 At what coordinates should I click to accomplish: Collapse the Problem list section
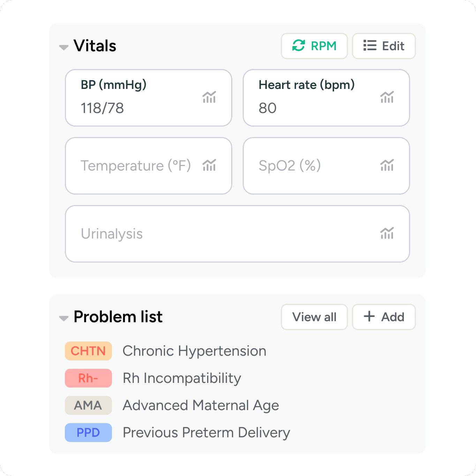[x=63, y=318]
